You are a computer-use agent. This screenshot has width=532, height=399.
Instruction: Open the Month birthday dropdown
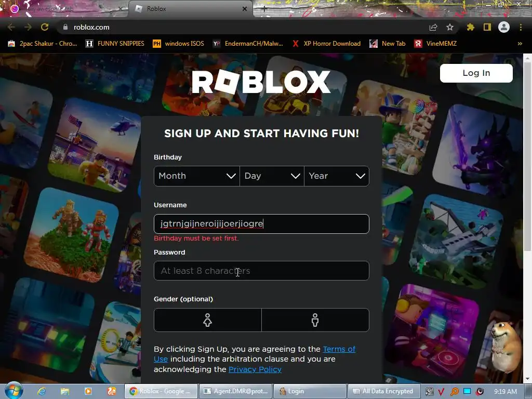(197, 176)
